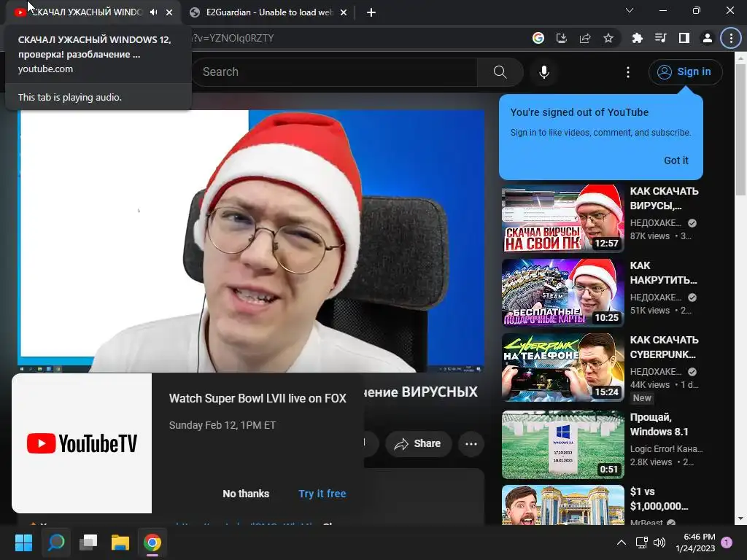The height and width of the screenshot is (560, 747).
Task: Start voice search with the microphone
Action: pos(544,72)
